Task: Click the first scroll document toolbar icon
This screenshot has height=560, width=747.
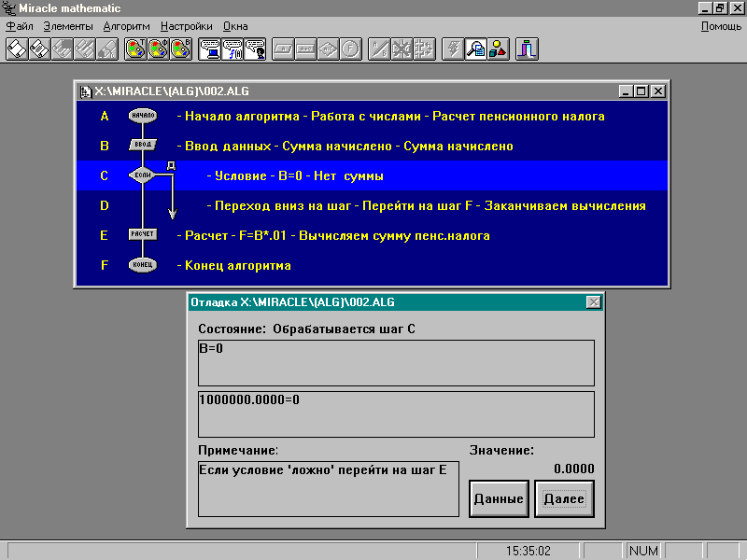Action: point(18,49)
